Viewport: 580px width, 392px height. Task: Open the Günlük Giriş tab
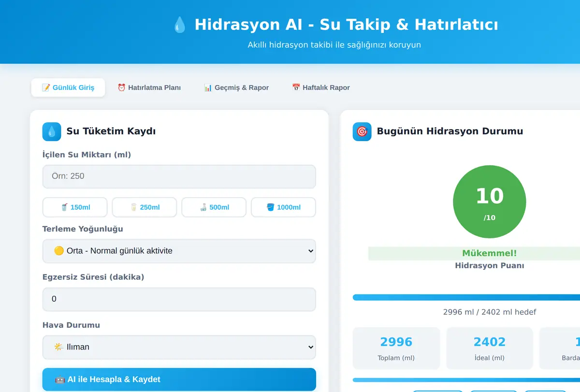point(68,87)
